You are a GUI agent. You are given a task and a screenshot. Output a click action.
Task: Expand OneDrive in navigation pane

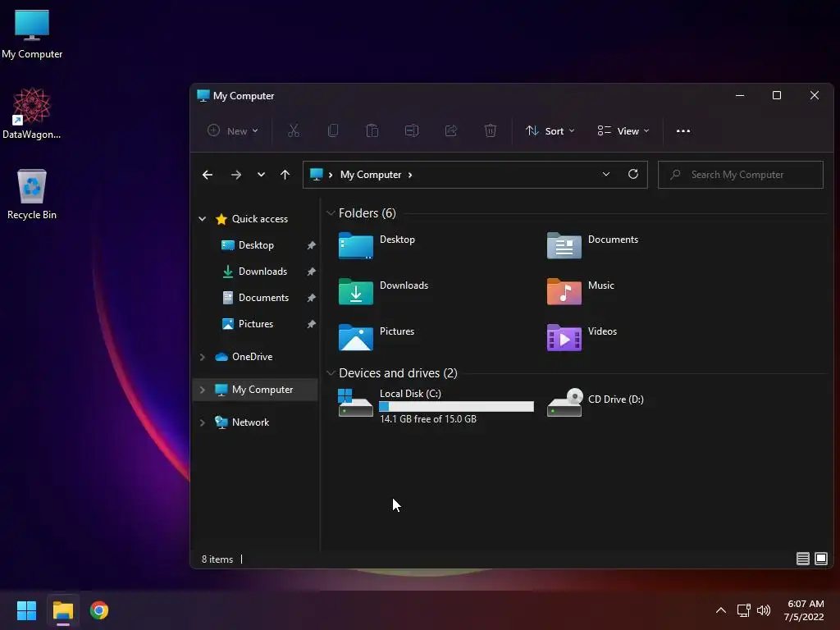(x=202, y=357)
